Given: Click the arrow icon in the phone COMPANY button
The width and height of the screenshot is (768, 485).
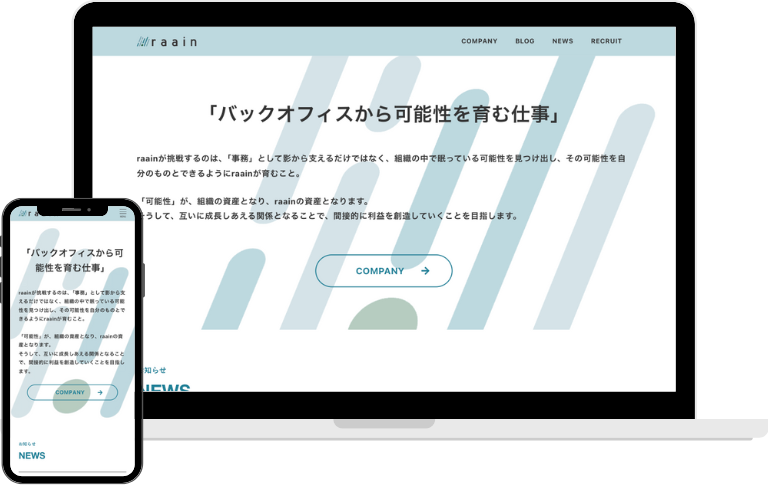Looking at the screenshot, I should [100, 393].
